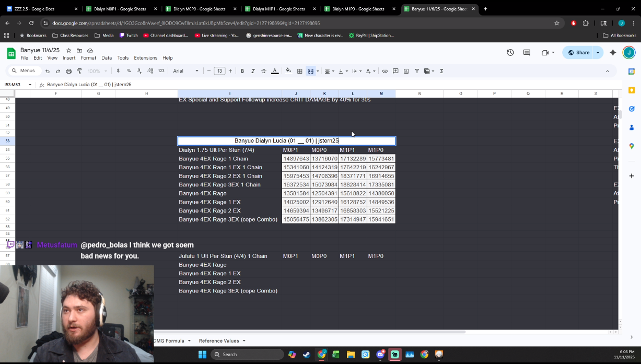Expand the merge cells type dropdown arrow

pyautogui.click(x=318, y=71)
